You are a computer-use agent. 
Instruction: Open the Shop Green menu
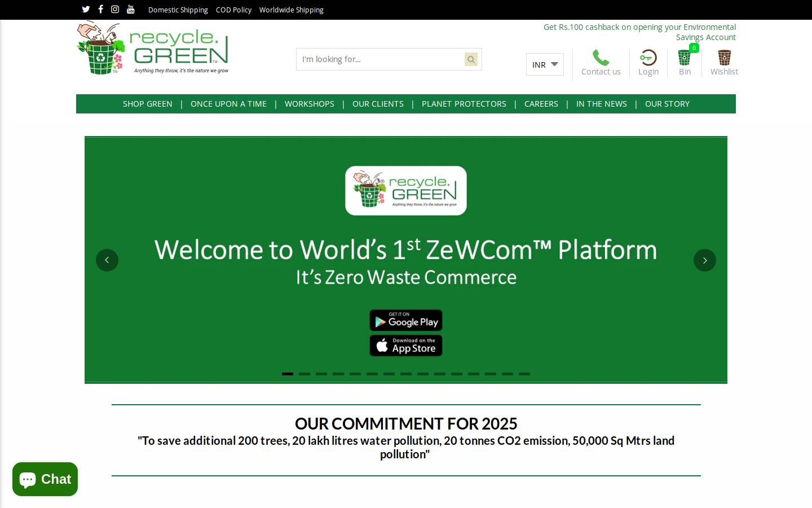(148, 104)
